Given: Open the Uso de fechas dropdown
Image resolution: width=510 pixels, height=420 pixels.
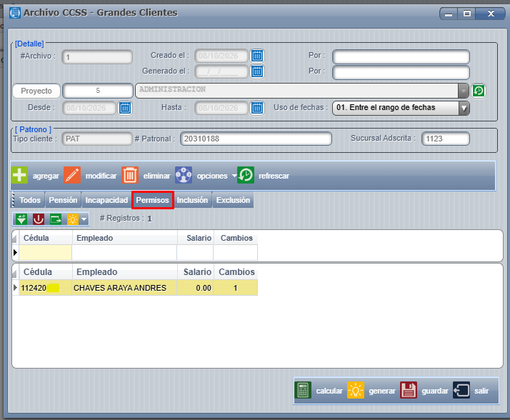Looking at the screenshot, I should (464, 108).
